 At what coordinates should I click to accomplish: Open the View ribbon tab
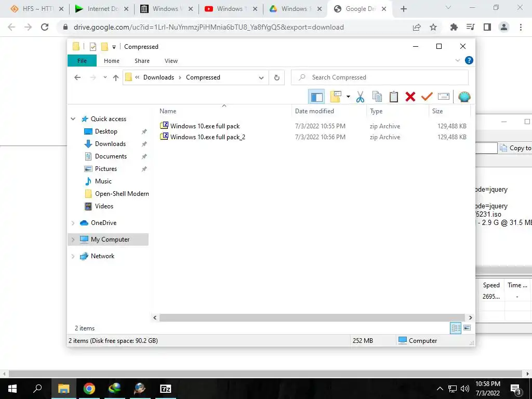[171, 61]
